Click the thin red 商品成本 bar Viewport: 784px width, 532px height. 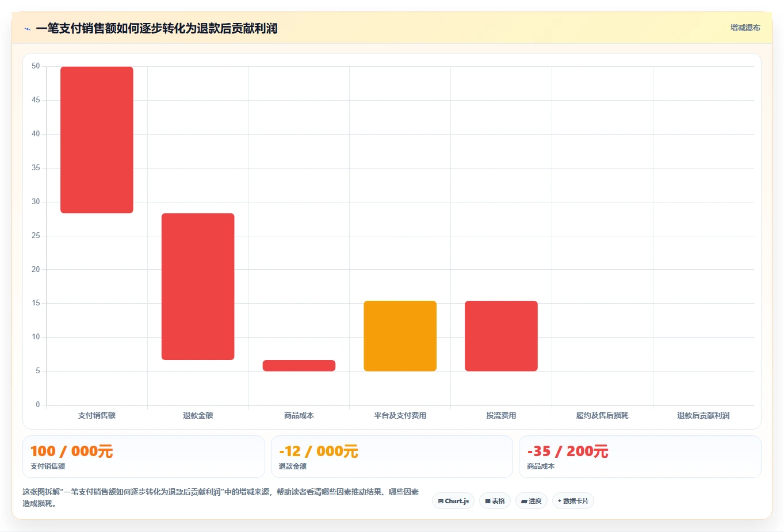299,365
